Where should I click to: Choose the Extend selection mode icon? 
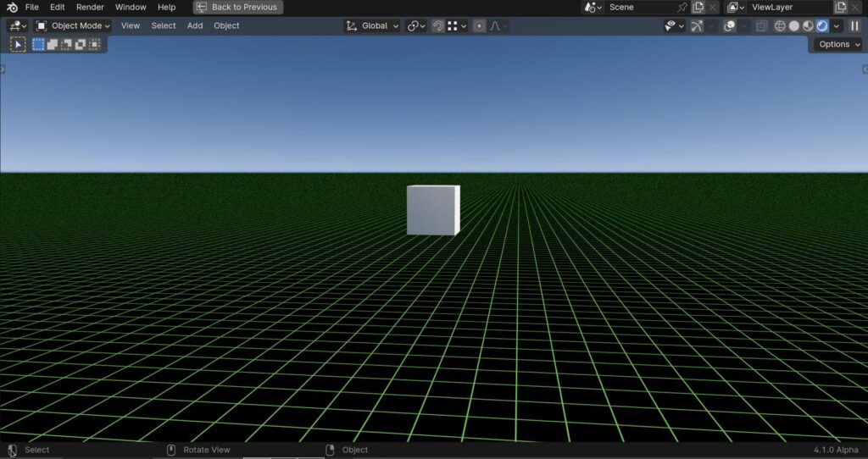click(52, 44)
